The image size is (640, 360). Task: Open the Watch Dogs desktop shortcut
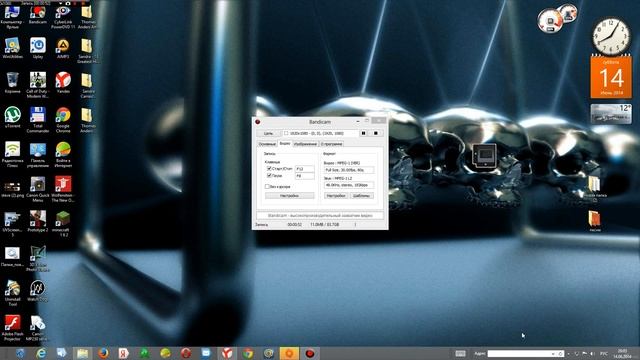click(38, 291)
